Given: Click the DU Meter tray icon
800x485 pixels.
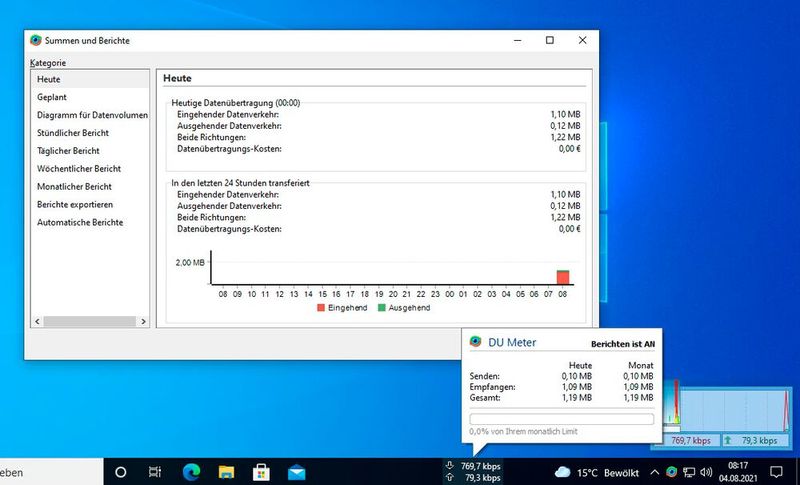Looking at the screenshot, I should [672, 471].
